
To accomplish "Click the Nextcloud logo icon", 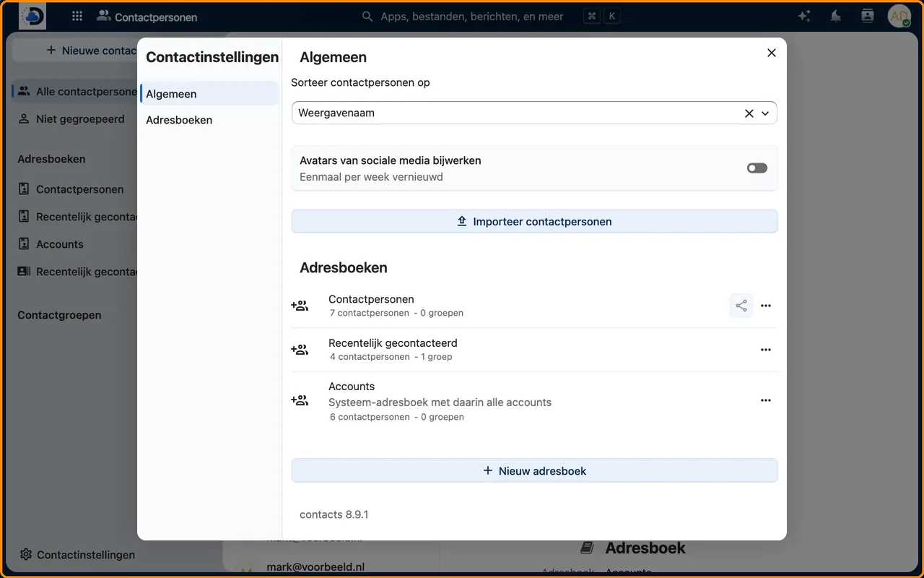I will (x=32, y=16).
